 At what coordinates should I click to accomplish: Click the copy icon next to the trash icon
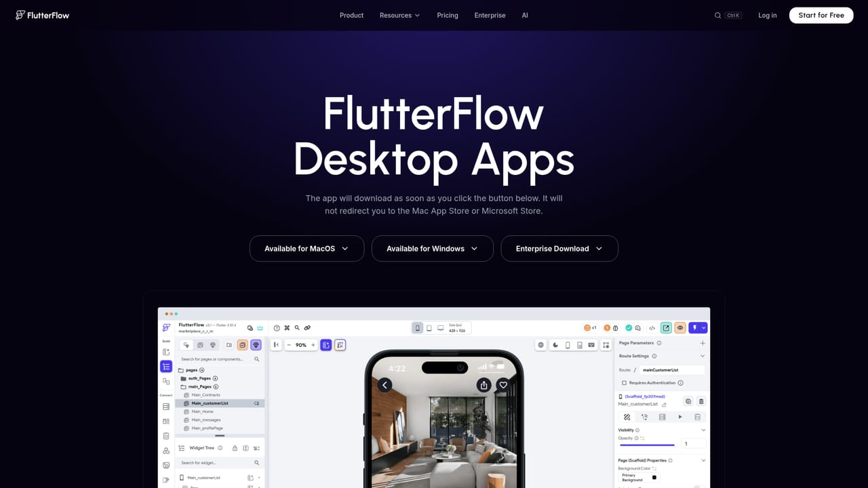coord(688,401)
